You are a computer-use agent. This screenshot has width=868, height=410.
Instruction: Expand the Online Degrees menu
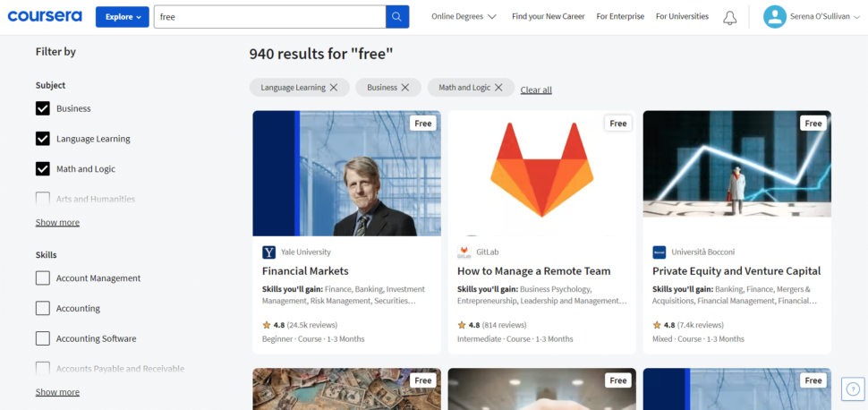click(x=464, y=17)
